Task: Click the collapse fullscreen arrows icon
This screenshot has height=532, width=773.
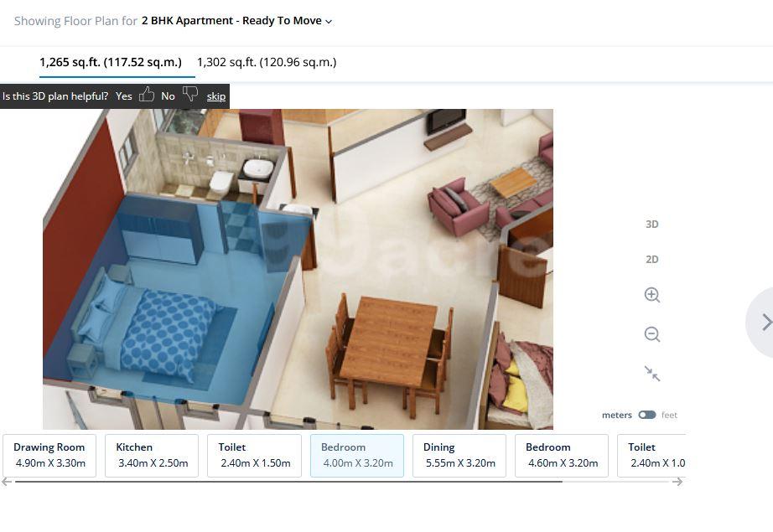Action: 651,374
